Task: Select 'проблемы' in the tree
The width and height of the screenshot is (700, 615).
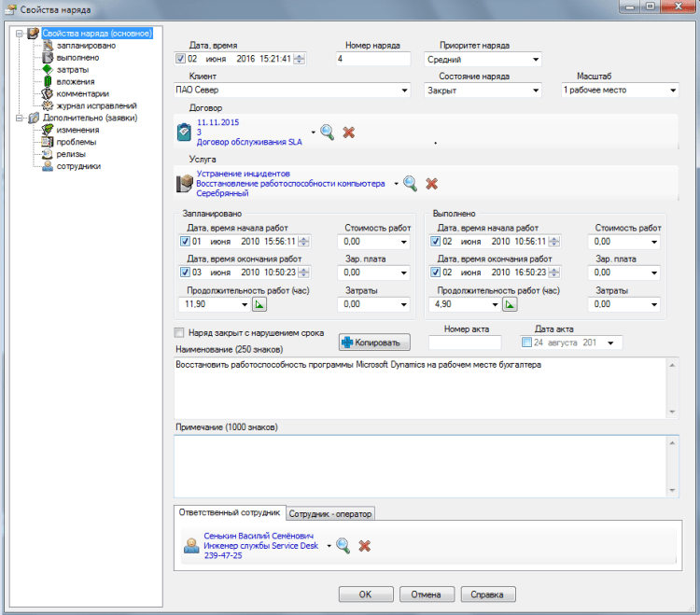Action: click(76, 142)
